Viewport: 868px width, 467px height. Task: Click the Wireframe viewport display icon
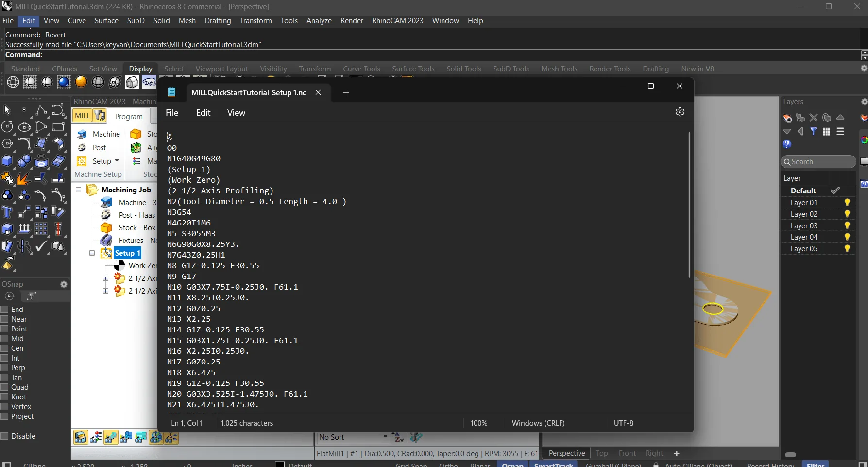(x=13, y=82)
